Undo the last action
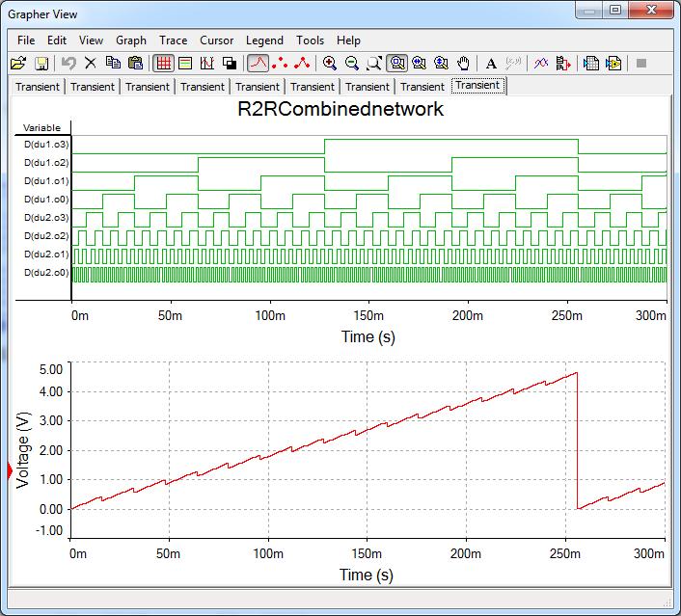 pos(68,64)
